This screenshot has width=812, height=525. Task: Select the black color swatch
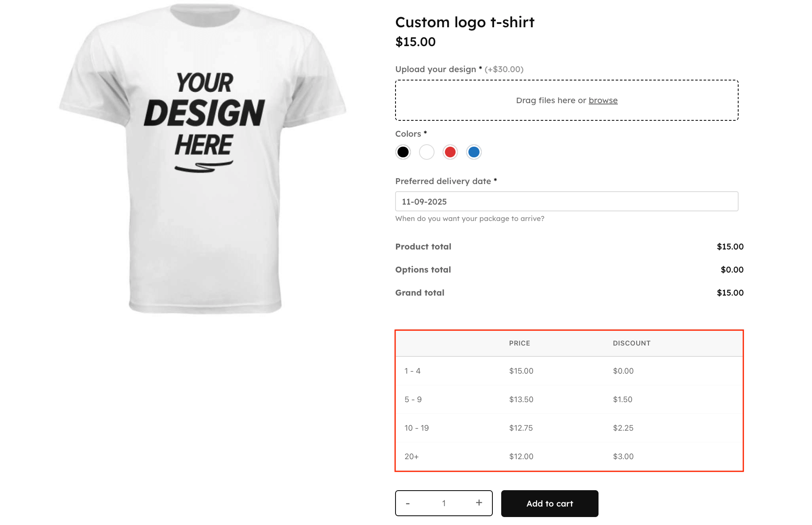(x=403, y=152)
